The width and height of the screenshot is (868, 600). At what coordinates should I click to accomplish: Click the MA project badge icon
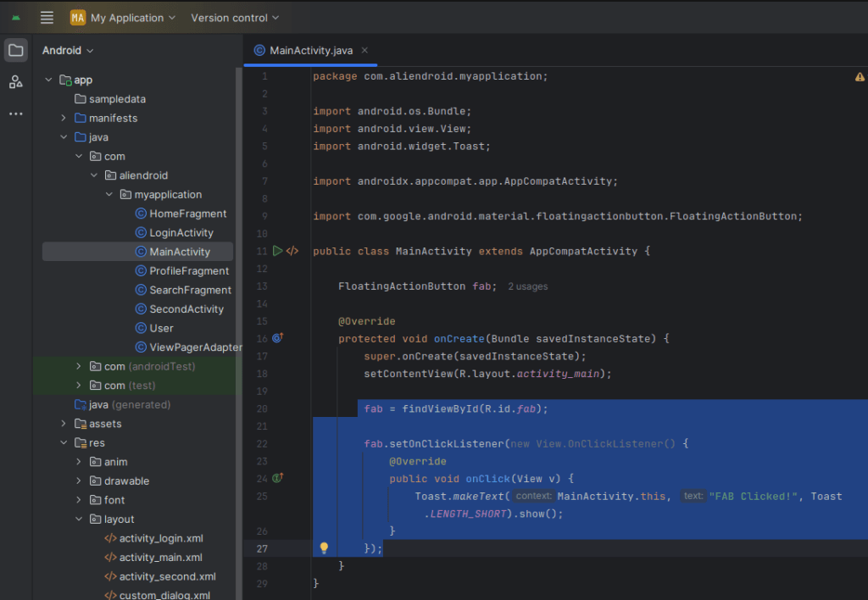click(77, 18)
